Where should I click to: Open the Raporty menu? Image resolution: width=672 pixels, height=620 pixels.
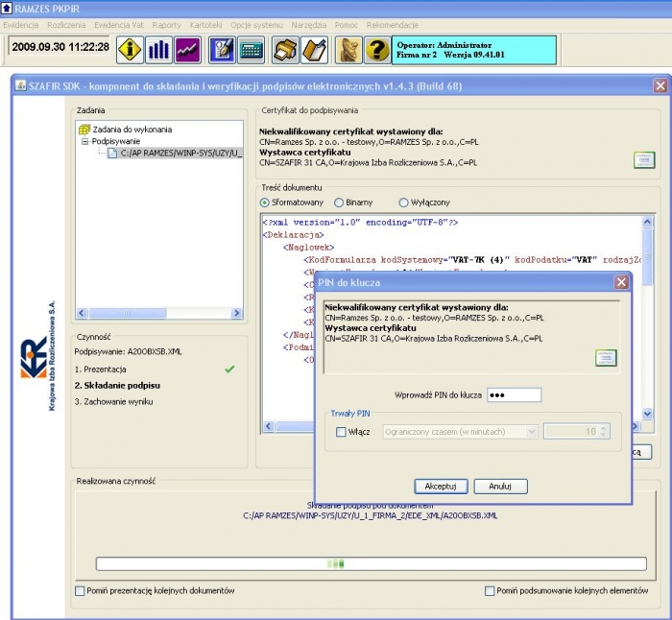click(x=167, y=25)
